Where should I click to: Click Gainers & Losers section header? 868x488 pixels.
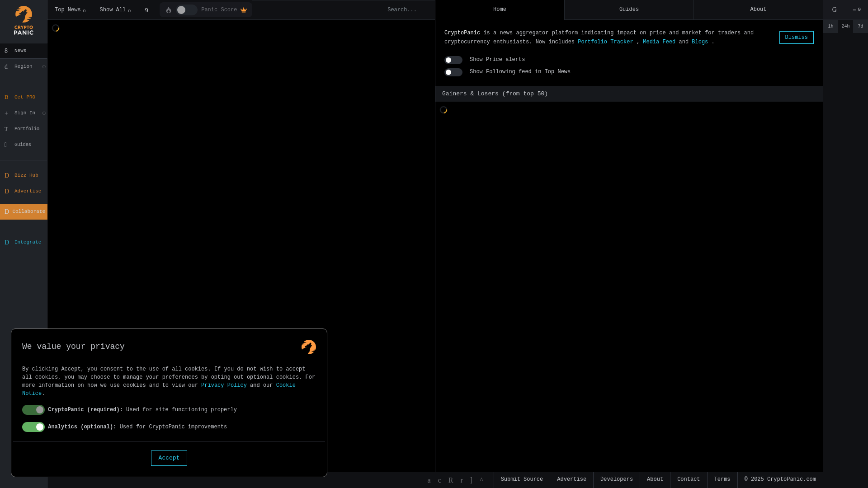629,94
